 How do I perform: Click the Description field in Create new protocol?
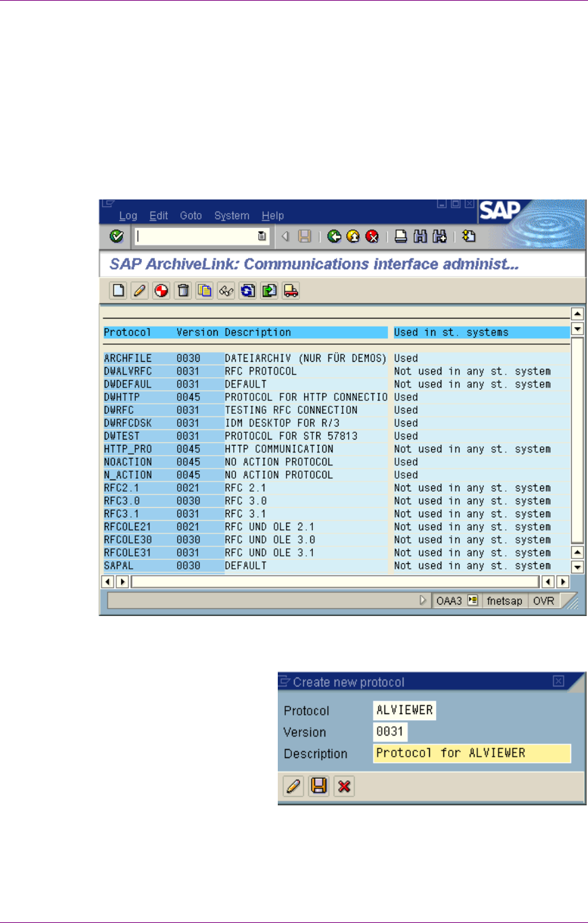click(x=472, y=753)
